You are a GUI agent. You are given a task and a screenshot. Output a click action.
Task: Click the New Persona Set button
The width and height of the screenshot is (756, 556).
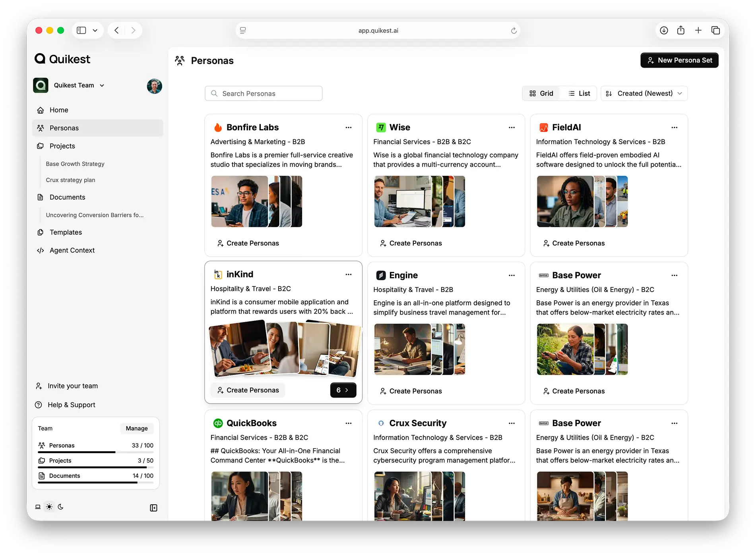coord(679,60)
